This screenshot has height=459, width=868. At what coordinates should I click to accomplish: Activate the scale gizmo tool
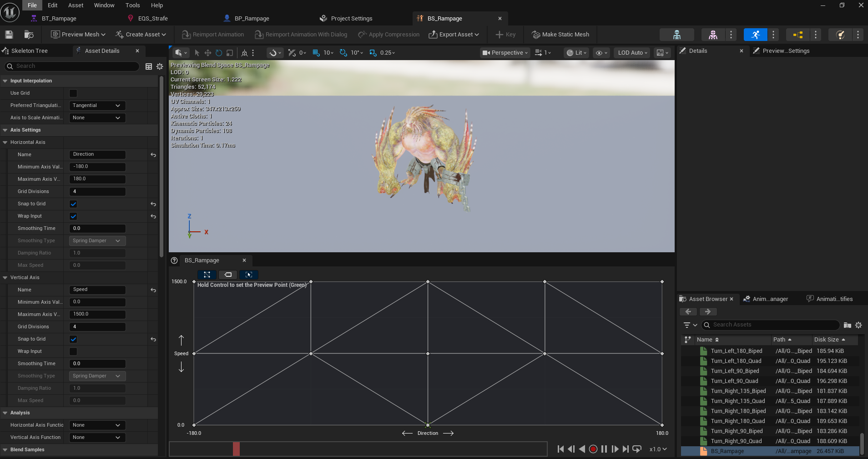230,53
